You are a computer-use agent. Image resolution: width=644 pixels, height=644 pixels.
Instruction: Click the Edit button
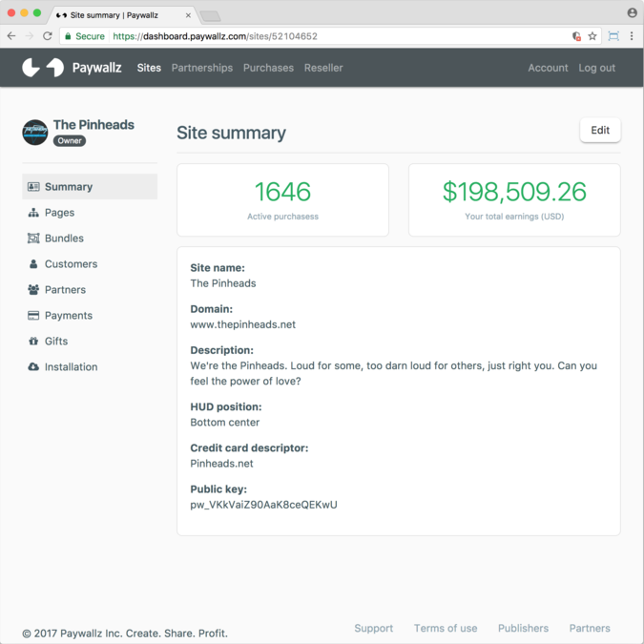point(600,130)
